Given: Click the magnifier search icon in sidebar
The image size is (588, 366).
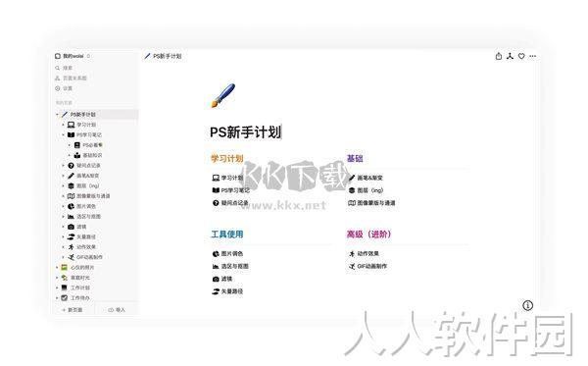Looking at the screenshot, I should pyautogui.click(x=58, y=68).
